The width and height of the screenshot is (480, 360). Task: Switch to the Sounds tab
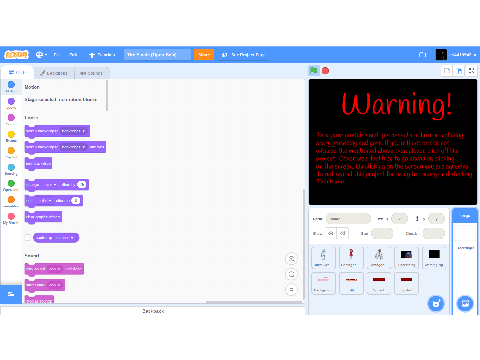click(91, 73)
